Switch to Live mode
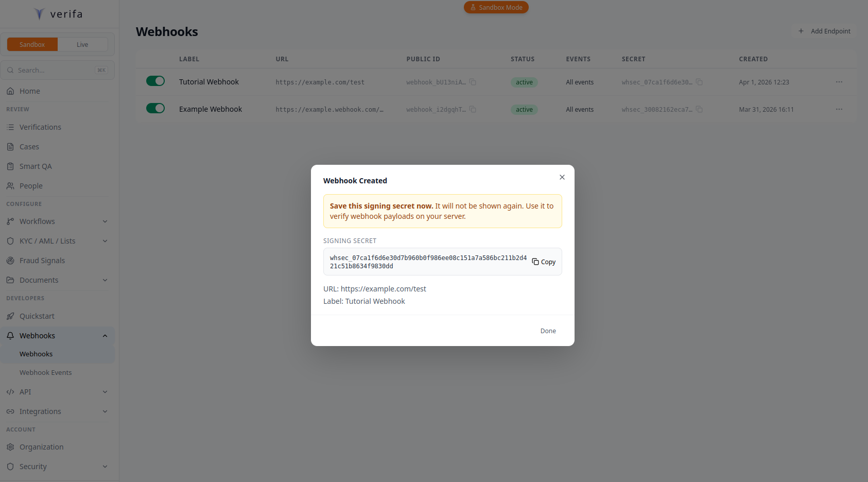868x482 pixels. pyautogui.click(x=82, y=44)
